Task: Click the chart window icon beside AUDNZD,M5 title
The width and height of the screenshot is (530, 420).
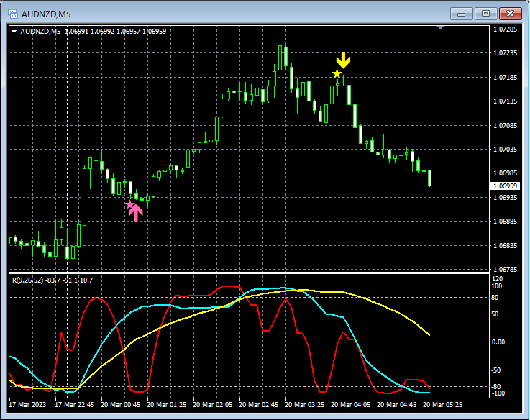Action: pyautogui.click(x=13, y=14)
